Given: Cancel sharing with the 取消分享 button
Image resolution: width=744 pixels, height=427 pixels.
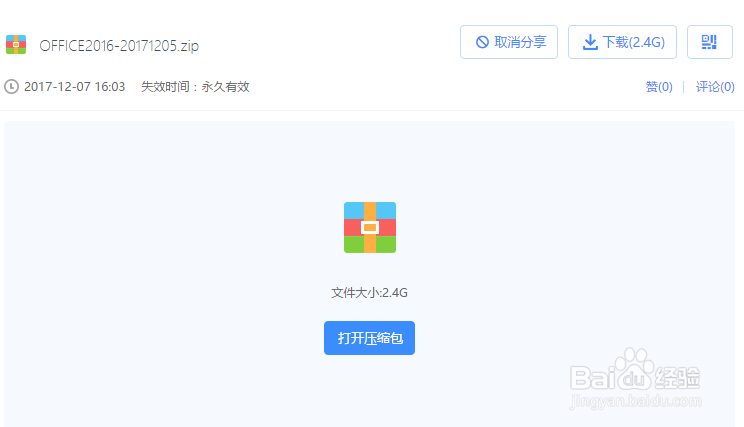Looking at the screenshot, I should click(x=509, y=42).
